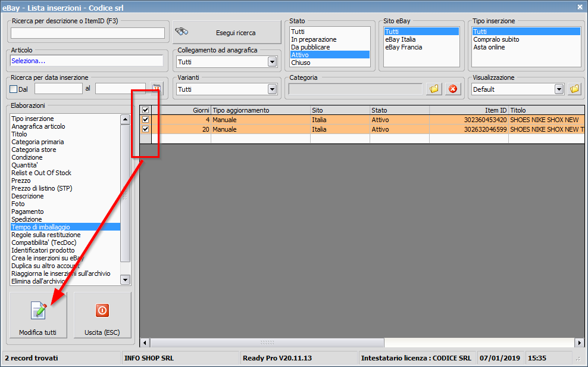The height and width of the screenshot is (367, 588).
Task: Toggle the Dal date filter checkbox
Action: [x=14, y=89]
